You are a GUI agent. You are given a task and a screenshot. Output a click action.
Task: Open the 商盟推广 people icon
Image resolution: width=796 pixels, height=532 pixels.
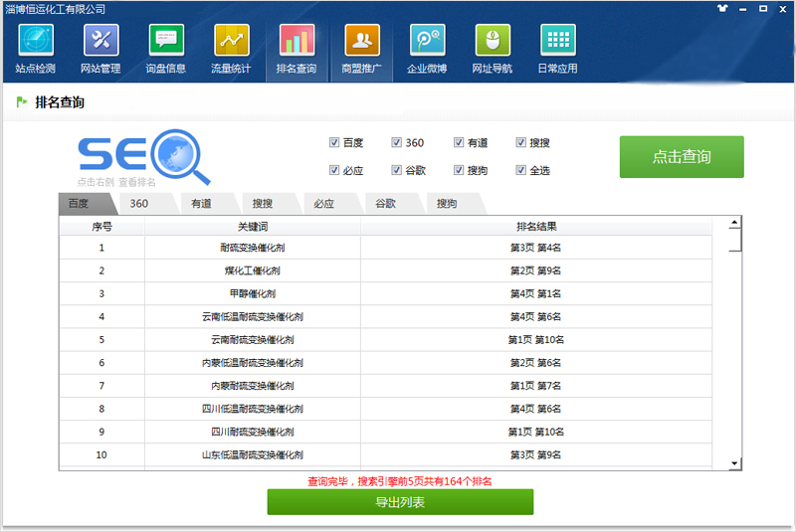[x=362, y=40]
